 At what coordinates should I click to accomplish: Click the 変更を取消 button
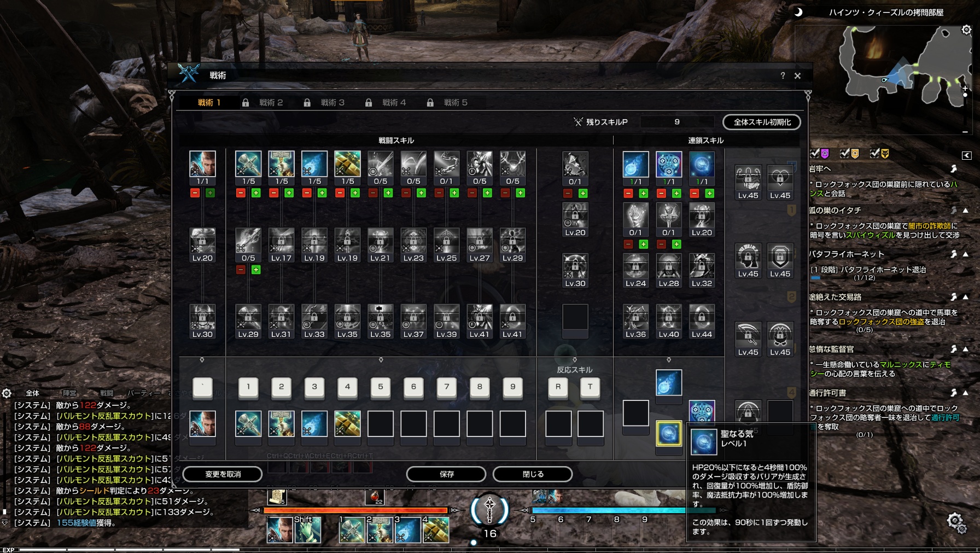click(223, 474)
